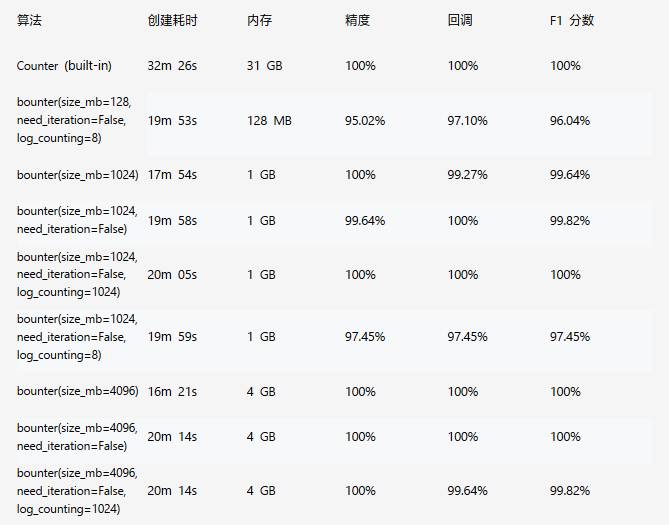Click the 96.04% F1 score cell
Image resolution: width=669 pixels, height=525 pixels.
(570, 120)
